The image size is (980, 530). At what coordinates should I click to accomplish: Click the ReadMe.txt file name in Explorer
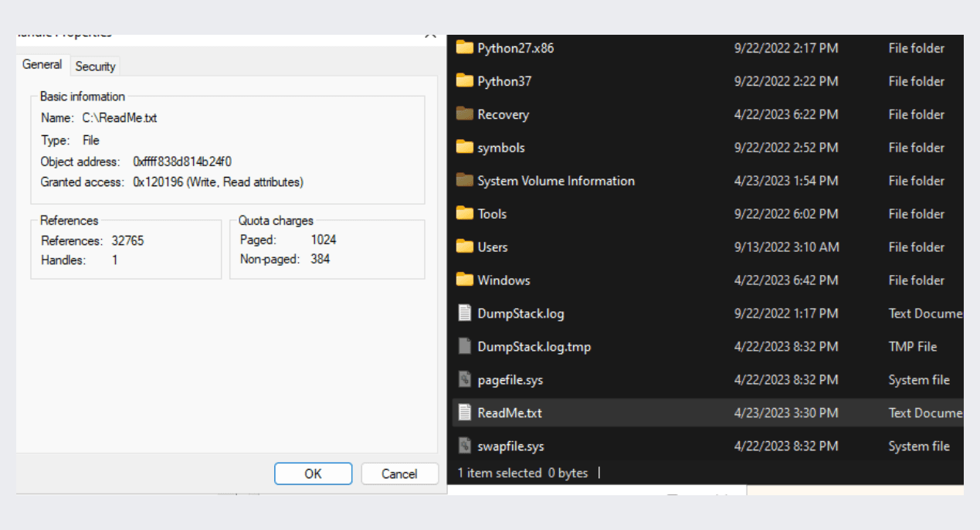coord(510,413)
